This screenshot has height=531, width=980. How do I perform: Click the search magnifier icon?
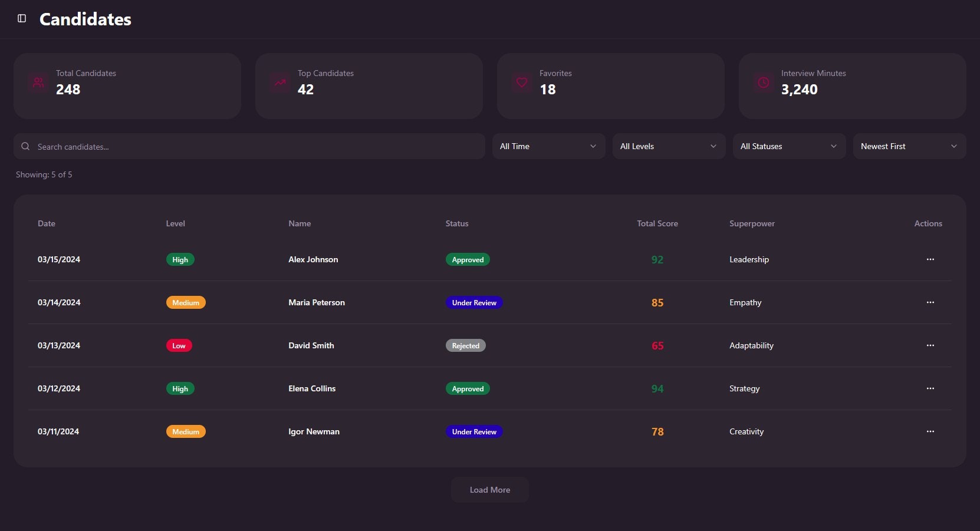(x=25, y=146)
